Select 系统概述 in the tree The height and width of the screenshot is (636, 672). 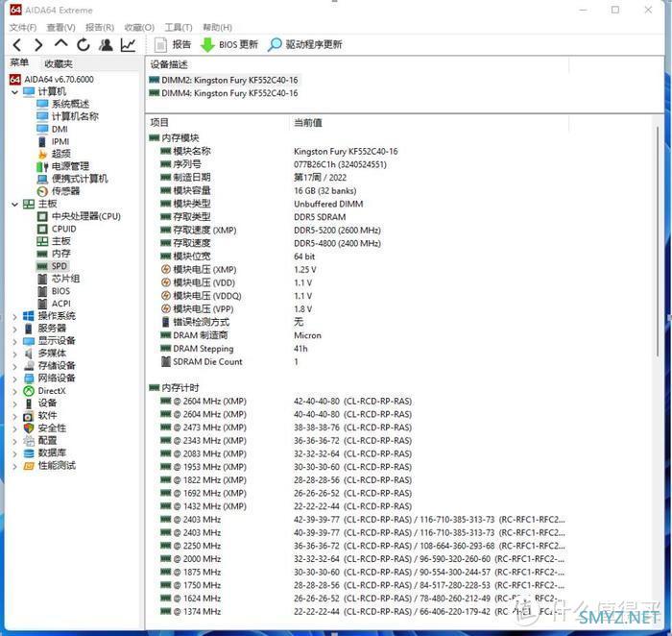63,104
